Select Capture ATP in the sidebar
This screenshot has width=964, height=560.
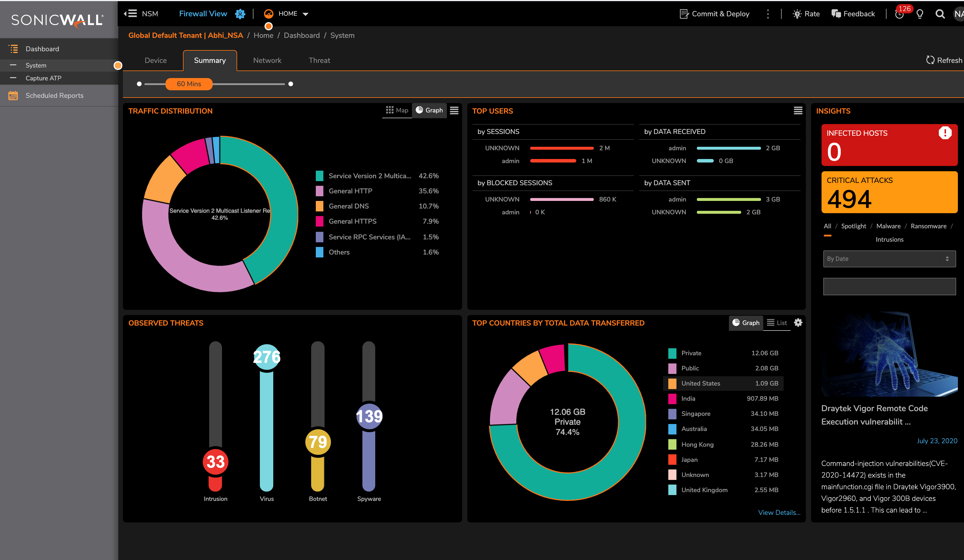point(59,78)
